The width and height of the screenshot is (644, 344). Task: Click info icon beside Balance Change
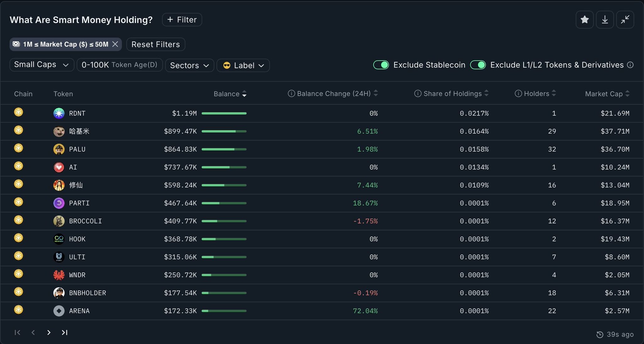click(x=291, y=94)
